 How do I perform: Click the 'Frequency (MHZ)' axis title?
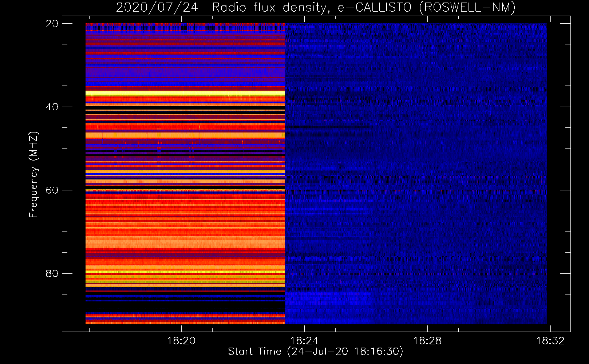tap(33, 175)
